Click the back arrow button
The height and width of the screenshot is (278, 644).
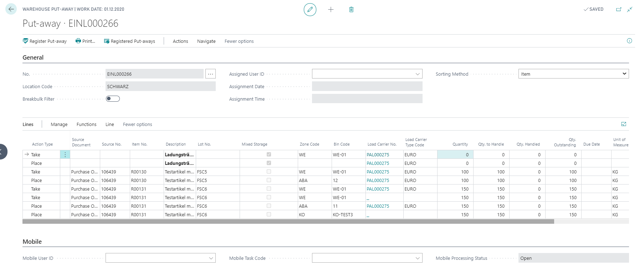tap(11, 9)
